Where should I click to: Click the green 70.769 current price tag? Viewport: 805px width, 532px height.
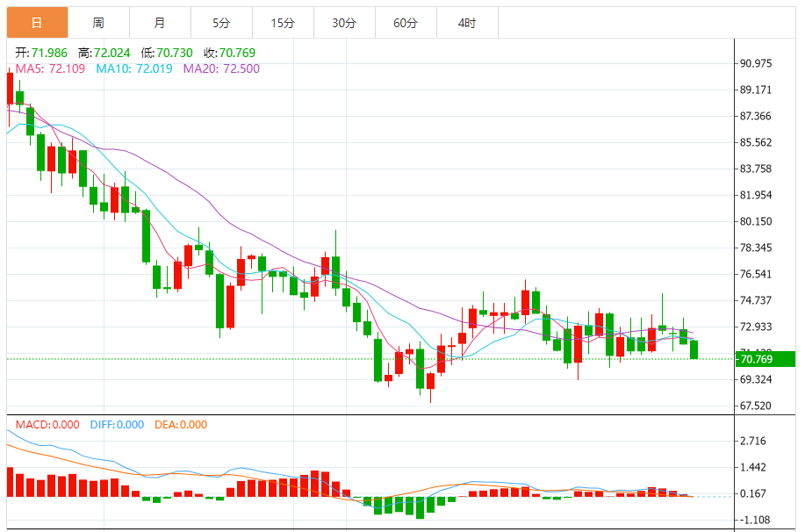pos(765,359)
